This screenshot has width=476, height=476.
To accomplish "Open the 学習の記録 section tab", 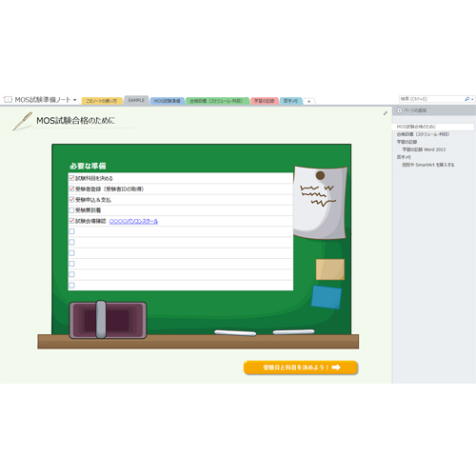I will 265,101.
